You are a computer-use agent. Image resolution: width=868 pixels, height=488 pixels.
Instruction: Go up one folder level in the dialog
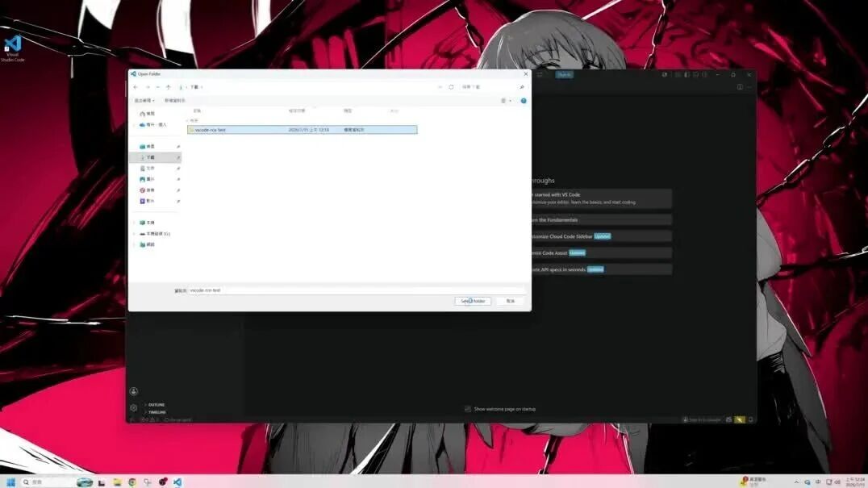tap(169, 87)
